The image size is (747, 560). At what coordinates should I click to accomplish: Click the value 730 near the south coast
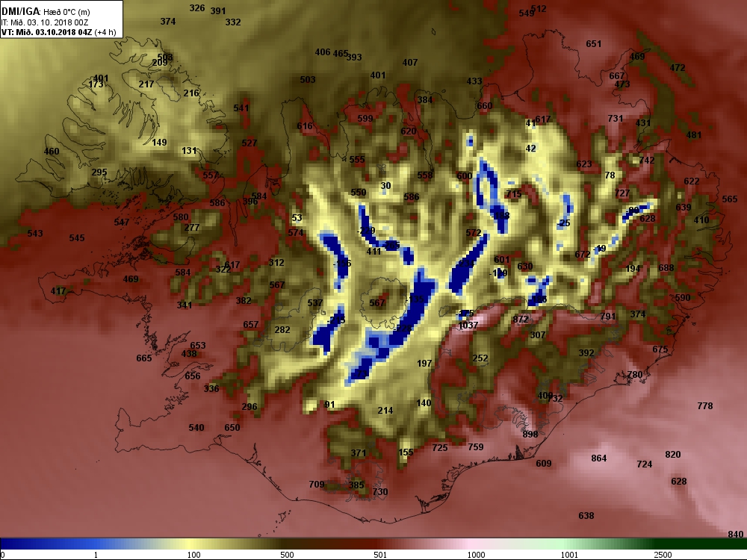pos(379,491)
